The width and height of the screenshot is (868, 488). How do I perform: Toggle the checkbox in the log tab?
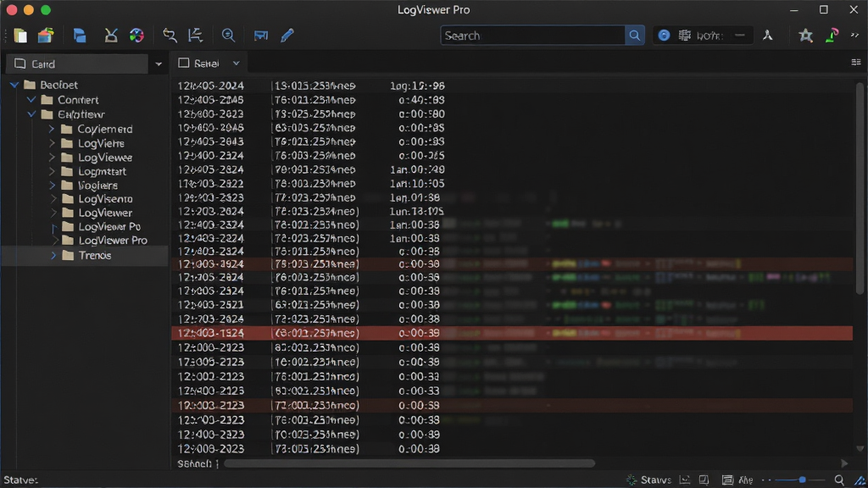tap(184, 63)
